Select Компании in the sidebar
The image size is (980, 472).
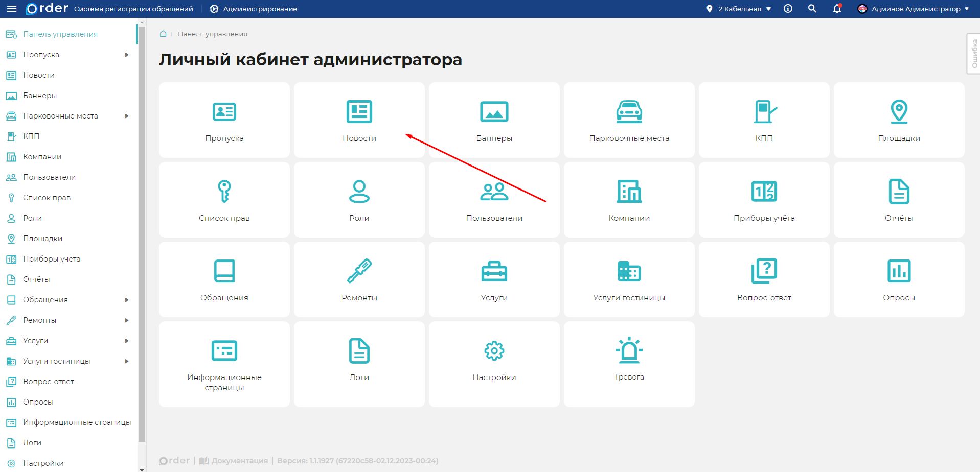pos(42,157)
